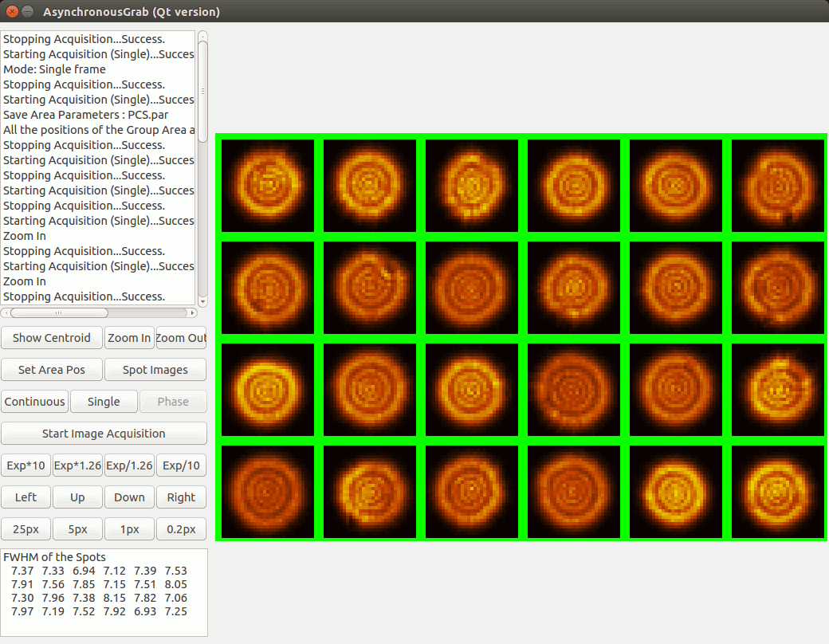Click FWHM value 8.15
This screenshot has height=644, width=829.
click(114, 598)
